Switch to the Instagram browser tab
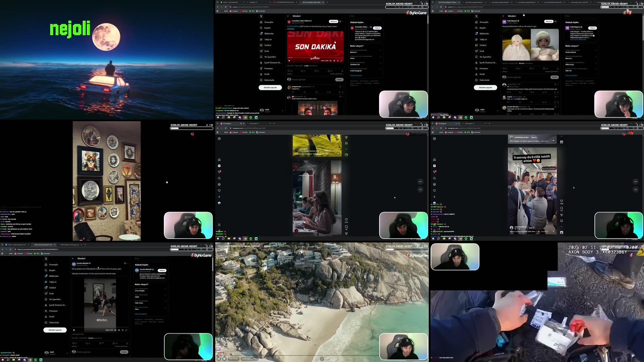 228,123
